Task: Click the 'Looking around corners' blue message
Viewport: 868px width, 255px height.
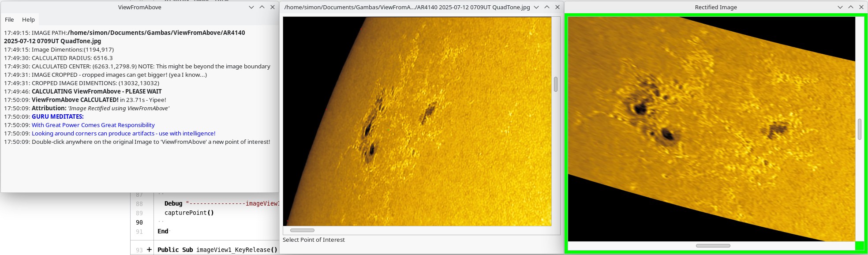Action: (x=123, y=133)
